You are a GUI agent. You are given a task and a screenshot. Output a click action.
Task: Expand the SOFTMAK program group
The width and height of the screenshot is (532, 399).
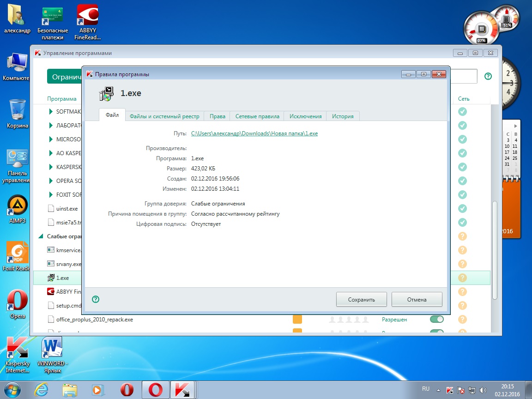pos(51,112)
